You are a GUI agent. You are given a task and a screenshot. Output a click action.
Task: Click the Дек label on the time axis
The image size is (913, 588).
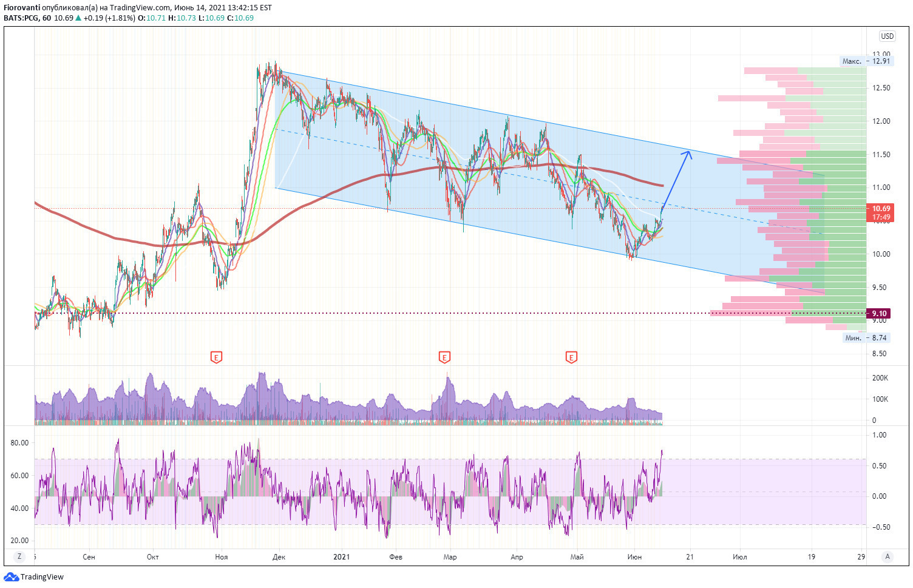(279, 557)
